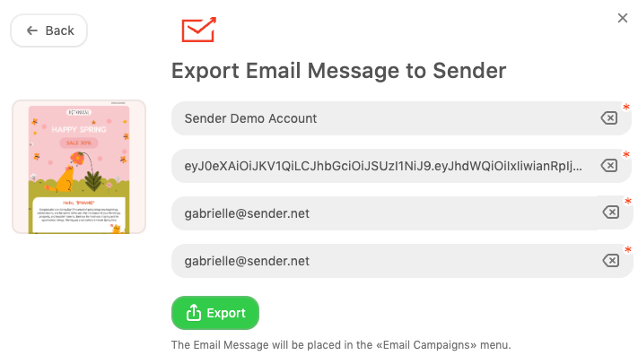Close the export dialog with the X

(x=623, y=18)
